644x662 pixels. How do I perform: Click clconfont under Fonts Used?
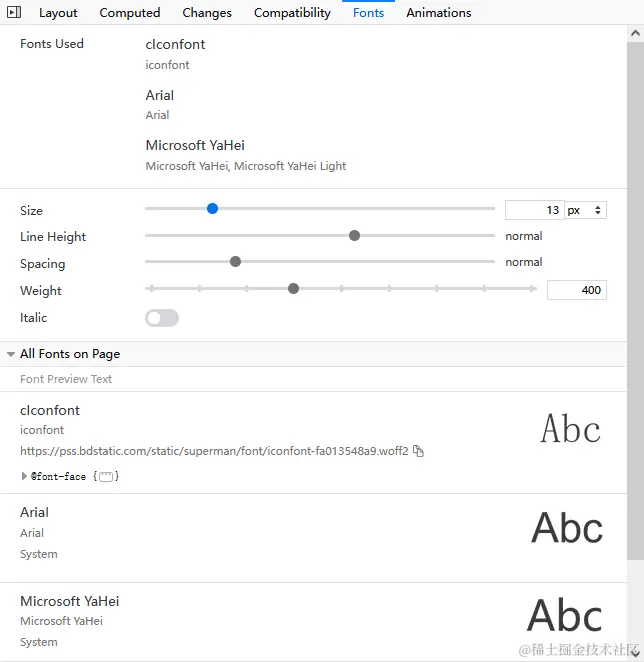click(x=175, y=44)
